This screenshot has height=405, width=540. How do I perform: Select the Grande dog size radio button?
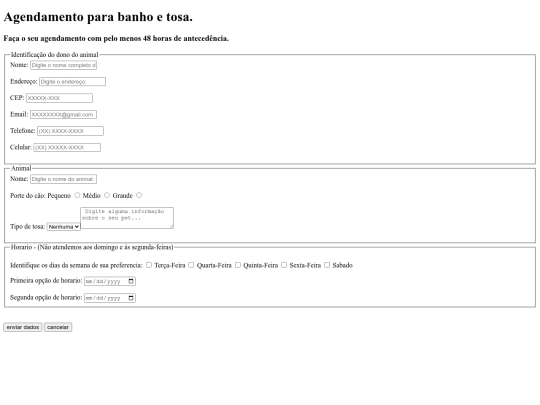139,195
